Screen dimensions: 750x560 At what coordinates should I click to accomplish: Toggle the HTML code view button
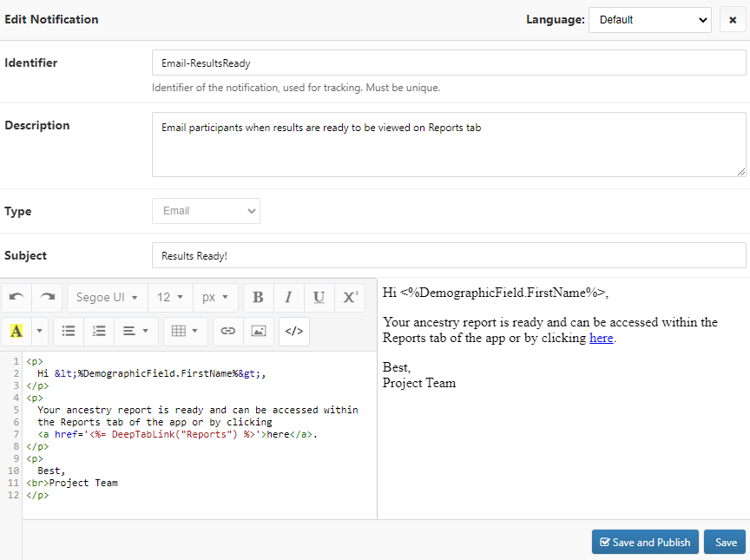point(294,331)
